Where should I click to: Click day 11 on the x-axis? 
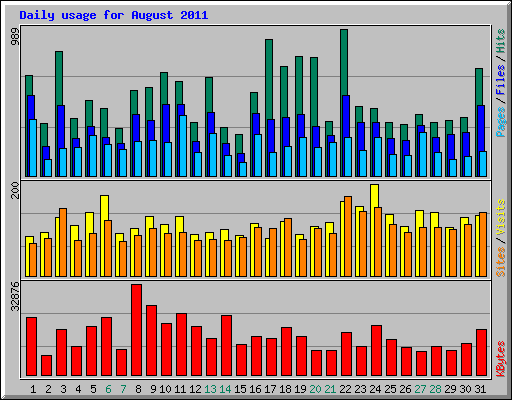(180, 389)
